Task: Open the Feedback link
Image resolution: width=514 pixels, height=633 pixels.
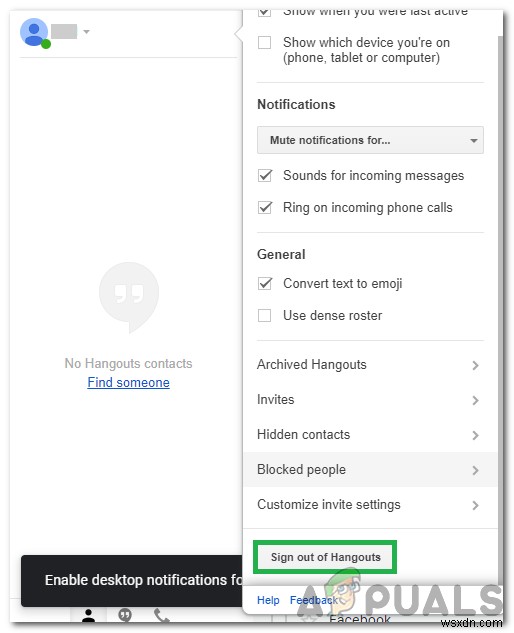Action: pos(314,600)
